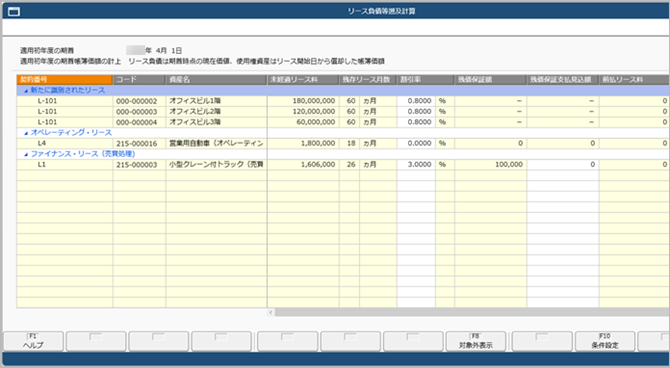Open Help with the F1 ヘルプ button
670x368 pixels.
pyautogui.click(x=33, y=342)
